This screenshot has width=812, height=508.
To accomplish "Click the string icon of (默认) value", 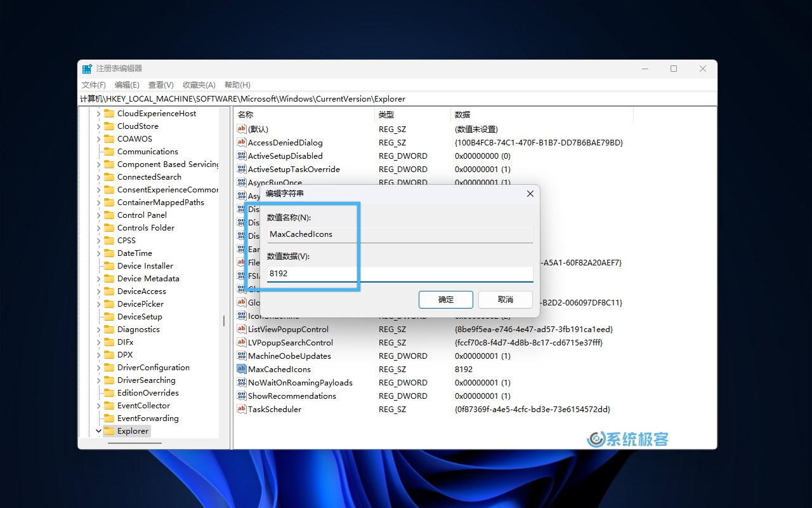I will 241,129.
